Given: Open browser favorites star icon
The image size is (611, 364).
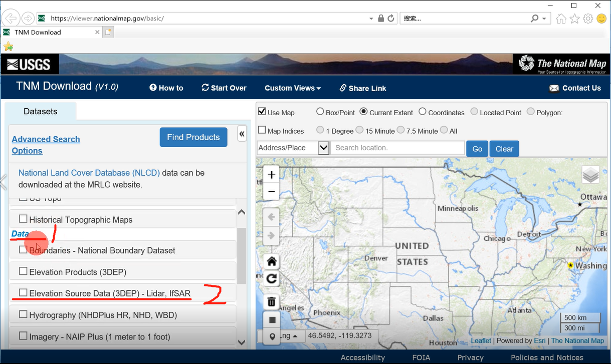Looking at the screenshot, I should 574,19.
